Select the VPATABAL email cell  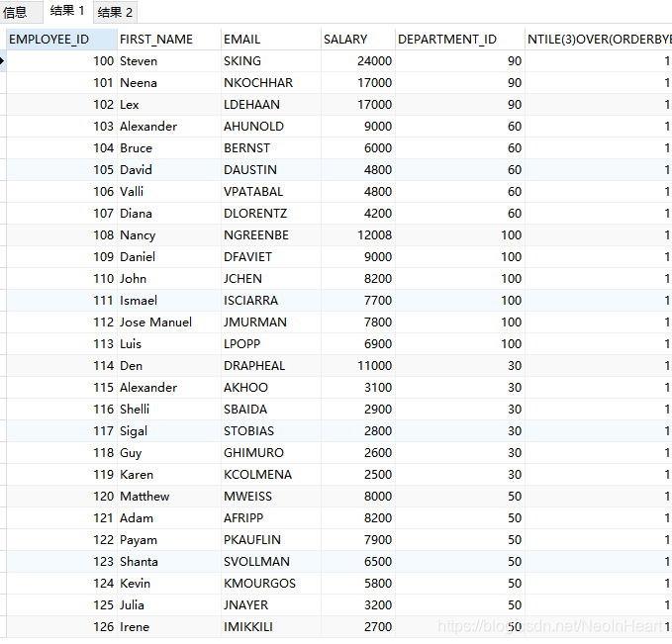click(x=270, y=192)
